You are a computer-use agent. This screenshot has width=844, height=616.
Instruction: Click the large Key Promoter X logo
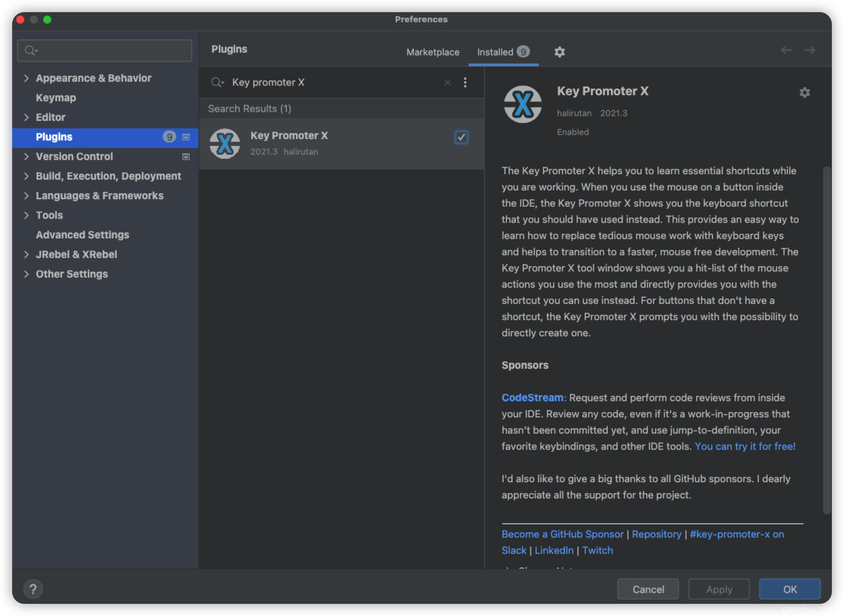[522, 104]
